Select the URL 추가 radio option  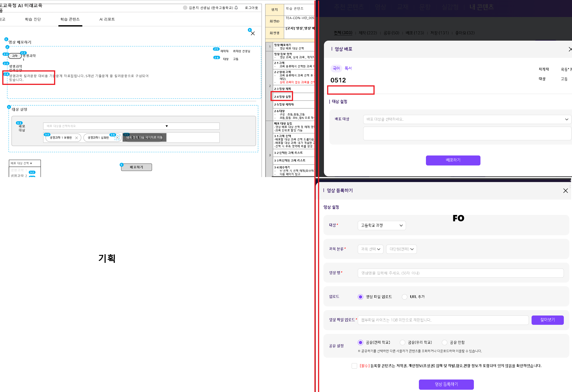point(404,297)
